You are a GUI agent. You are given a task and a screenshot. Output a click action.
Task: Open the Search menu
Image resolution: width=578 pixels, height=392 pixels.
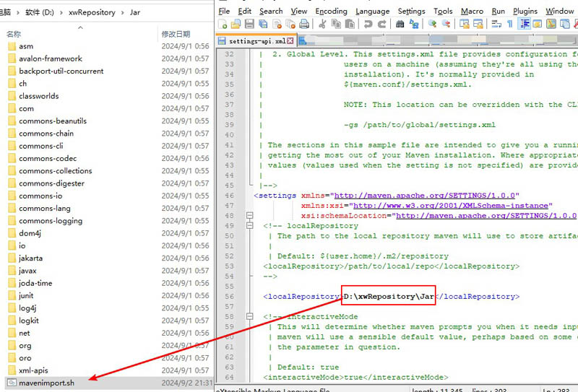click(271, 12)
